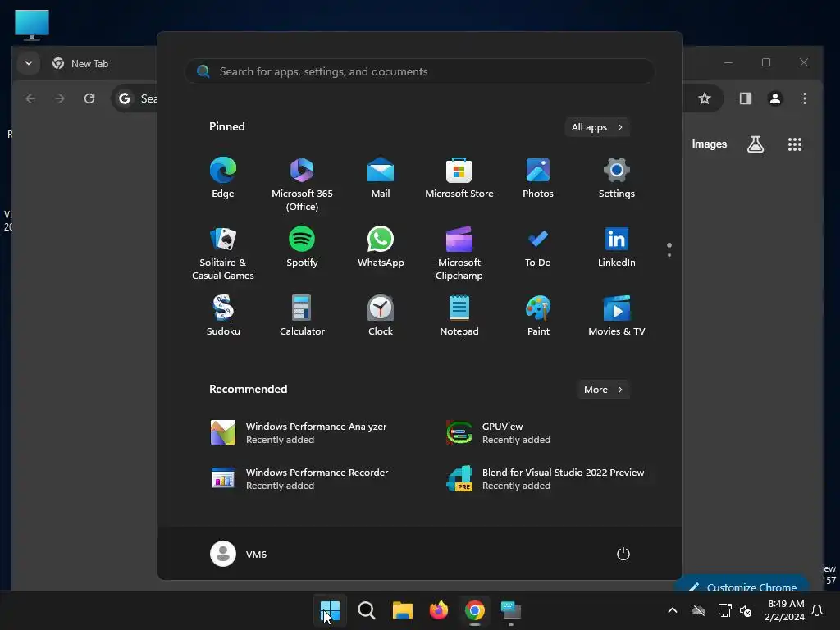Viewport: 840px width, 630px height.
Task: Reload the page in Chrome
Action: pos(89,98)
